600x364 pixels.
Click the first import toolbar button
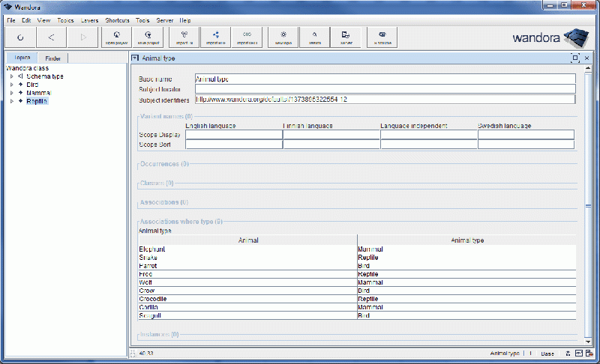tap(184, 37)
